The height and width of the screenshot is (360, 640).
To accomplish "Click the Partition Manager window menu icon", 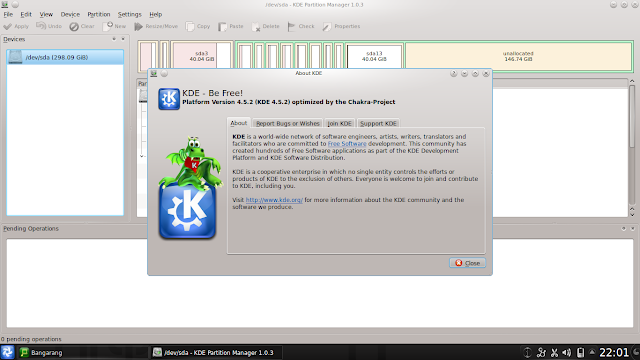I will [4, 4].
